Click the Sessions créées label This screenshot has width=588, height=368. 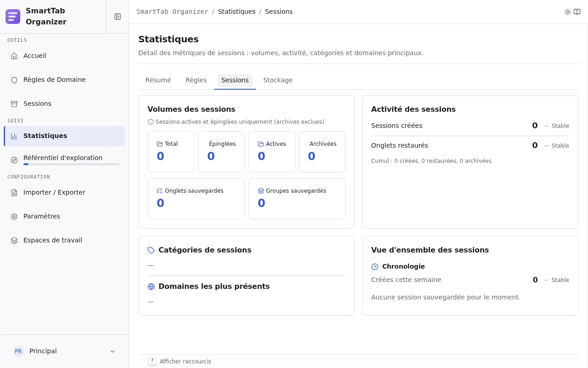396,126
